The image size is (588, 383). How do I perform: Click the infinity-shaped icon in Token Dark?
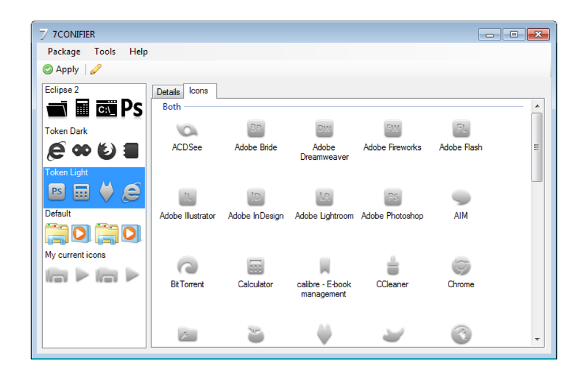click(81, 151)
